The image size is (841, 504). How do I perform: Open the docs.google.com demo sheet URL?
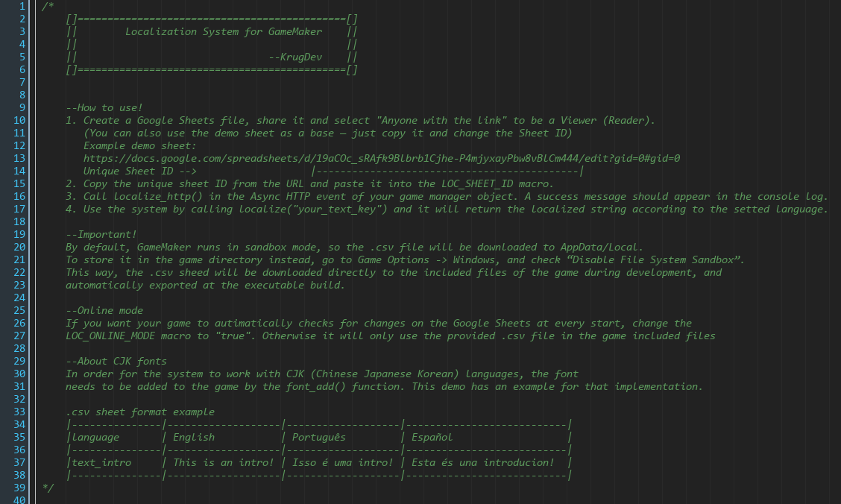(x=381, y=159)
